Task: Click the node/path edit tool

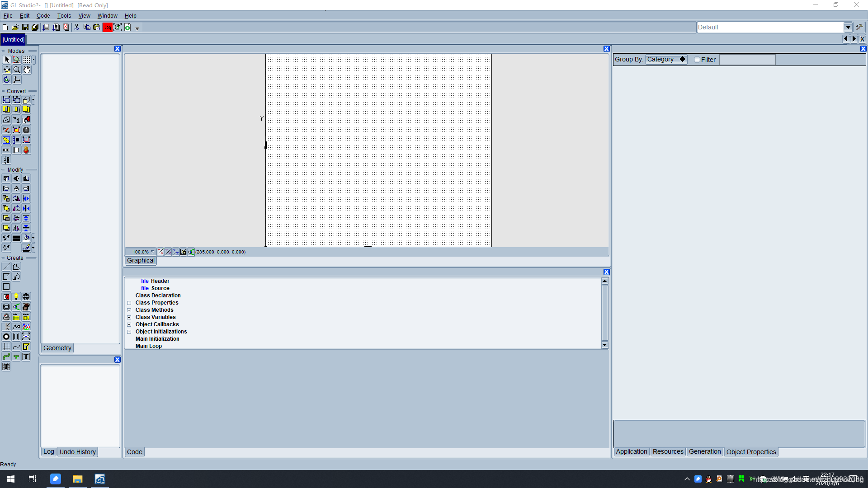Action: pyautogui.click(x=16, y=60)
